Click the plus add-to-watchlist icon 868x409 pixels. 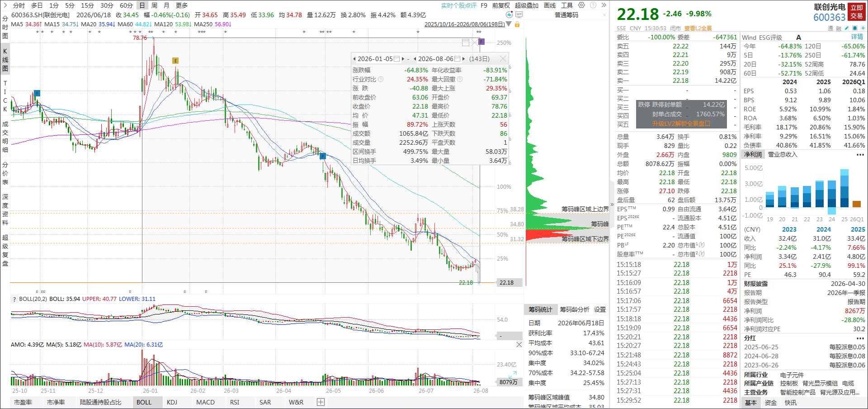click(x=863, y=28)
